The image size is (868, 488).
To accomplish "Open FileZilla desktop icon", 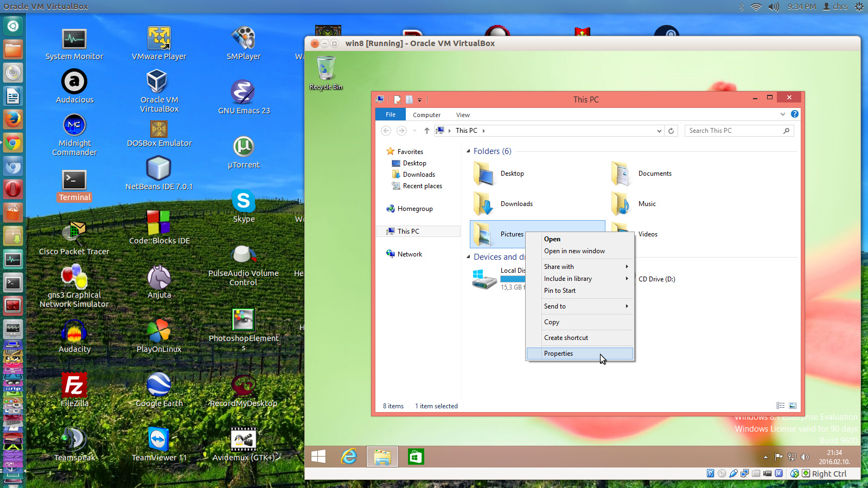I will 74,390.
